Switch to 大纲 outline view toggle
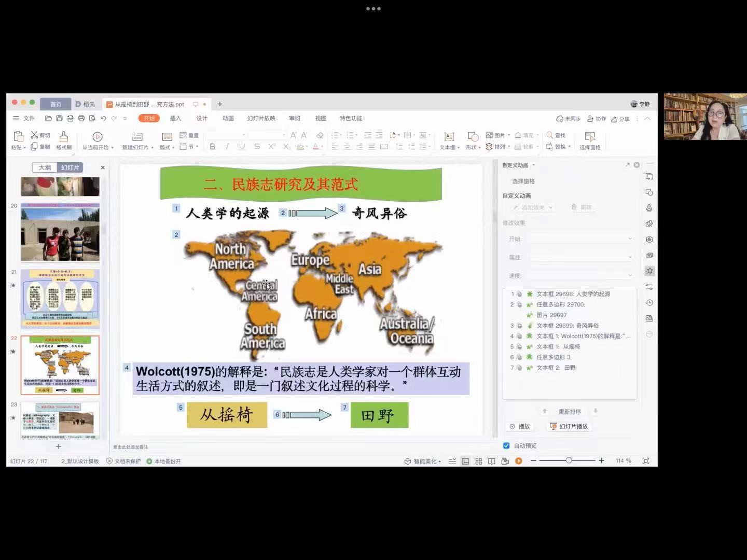 coord(45,167)
